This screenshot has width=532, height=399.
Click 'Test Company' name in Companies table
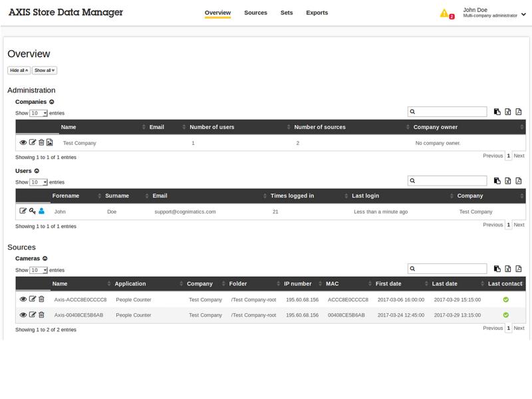pyautogui.click(x=79, y=143)
